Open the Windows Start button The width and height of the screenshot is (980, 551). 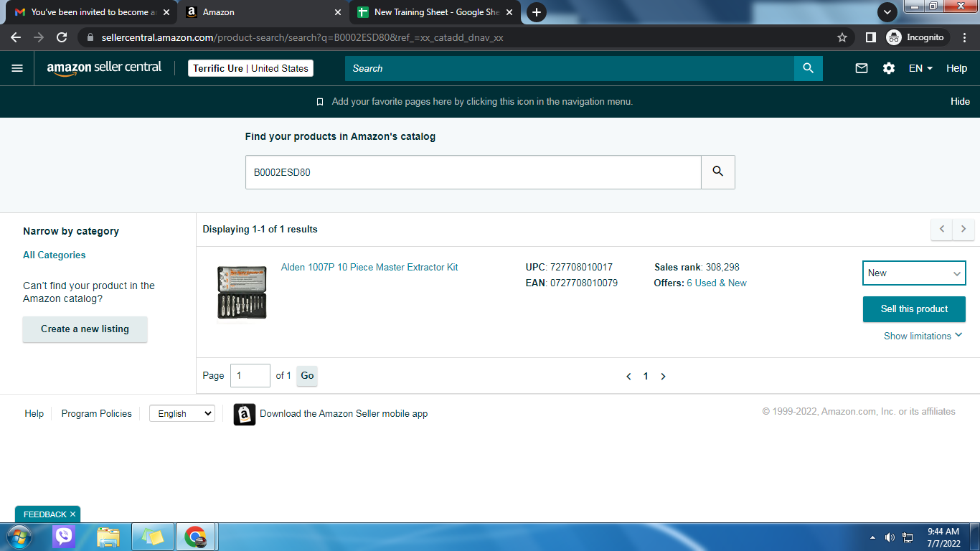tap(19, 537)
